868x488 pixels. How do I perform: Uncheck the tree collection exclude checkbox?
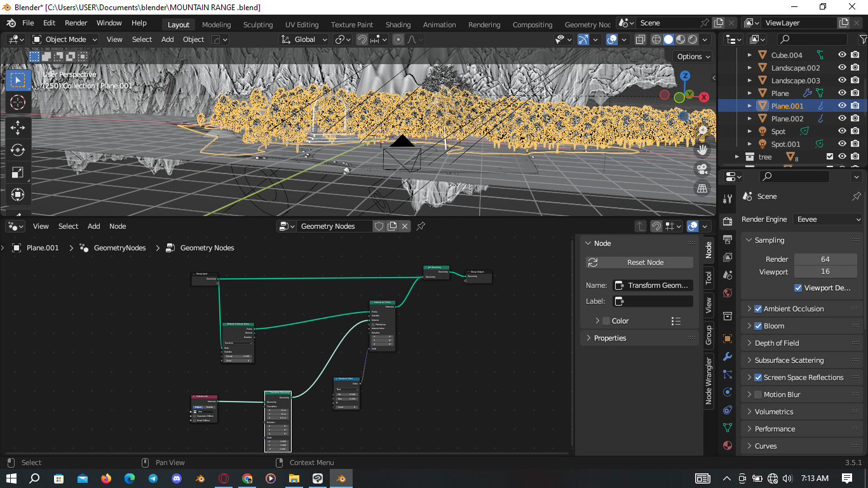click(829, 157)
